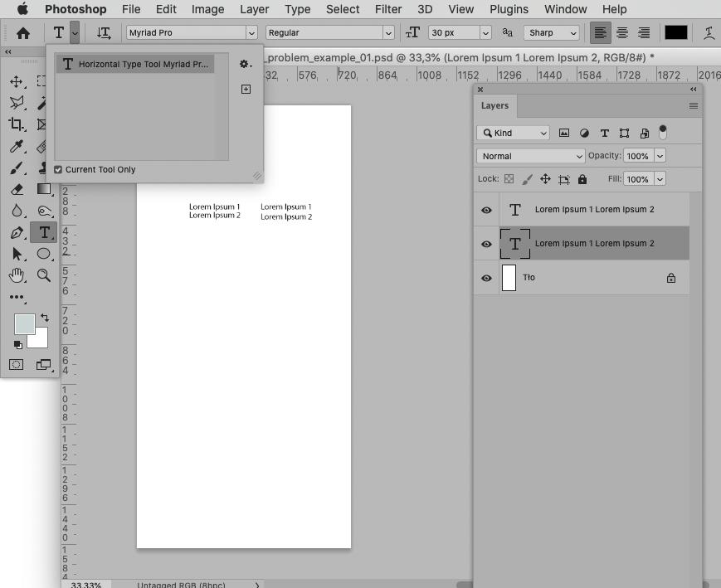
Task: Apply center text alignment
Action: click(621, 32)
